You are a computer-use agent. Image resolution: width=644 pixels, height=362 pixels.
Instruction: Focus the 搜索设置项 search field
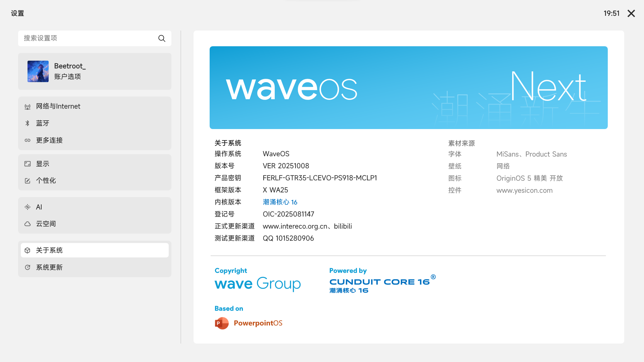(x=87, y=39)
